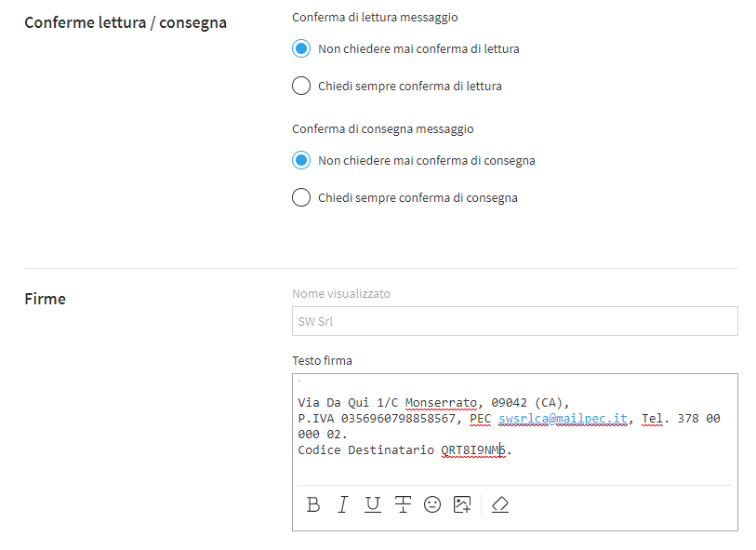Screen dimensions: 756x550
Task: Select 'Non chiedere mai conferma di lettura'
Action: [x=301, y=48]
